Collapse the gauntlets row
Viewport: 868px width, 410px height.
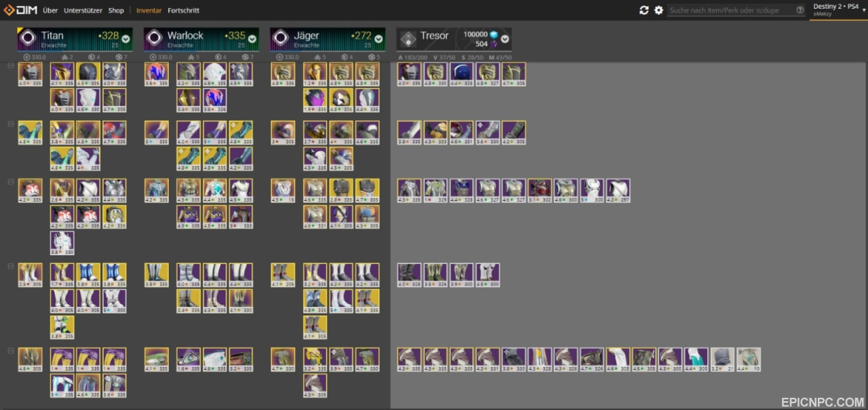click(10, 124)
